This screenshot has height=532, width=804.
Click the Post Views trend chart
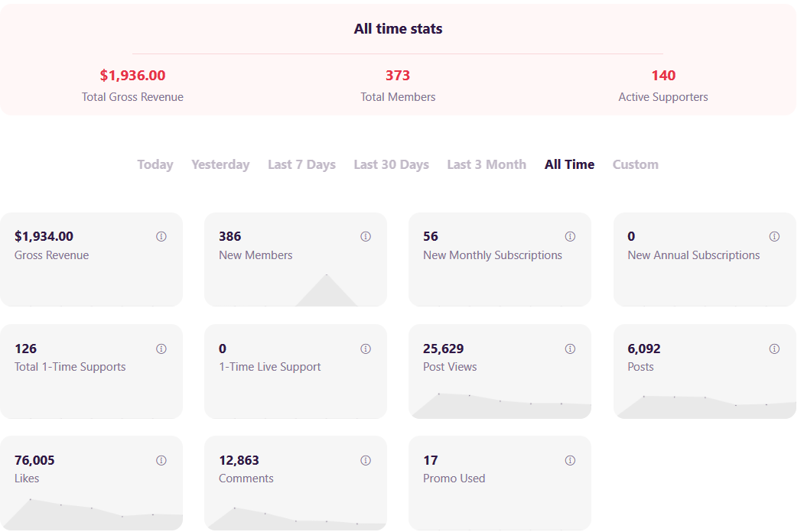pyautogui.click(x=500, y=405)
